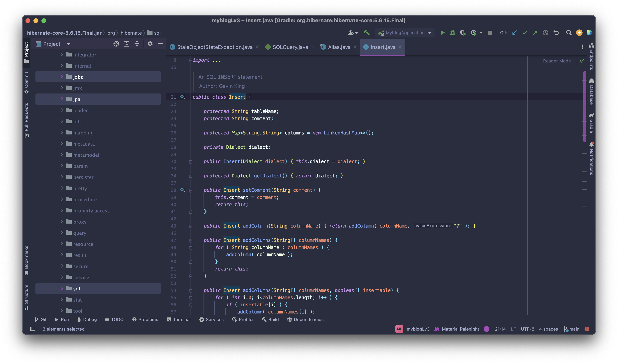Image resolution: width=618 pixels, height=364 pixels.
Task: Run with coverage using the shield icon
Action: pyautogui.click(x=463, y=33)
